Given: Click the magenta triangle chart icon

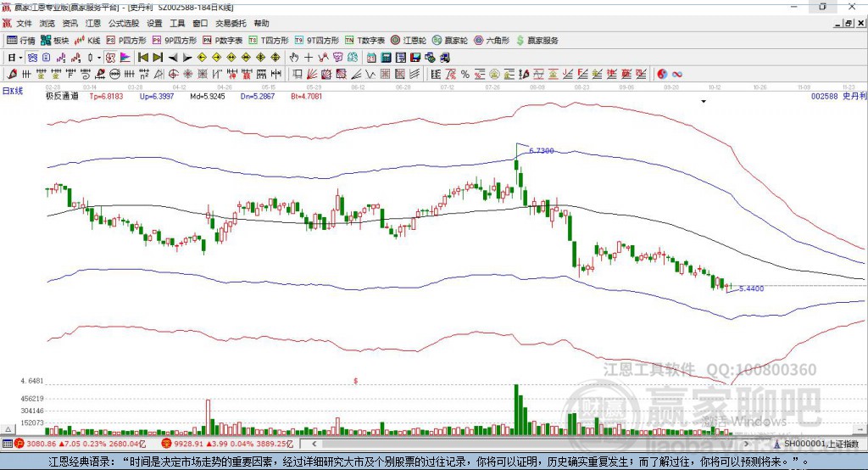Looking at the screenshot, I should [x=125, y=58].
